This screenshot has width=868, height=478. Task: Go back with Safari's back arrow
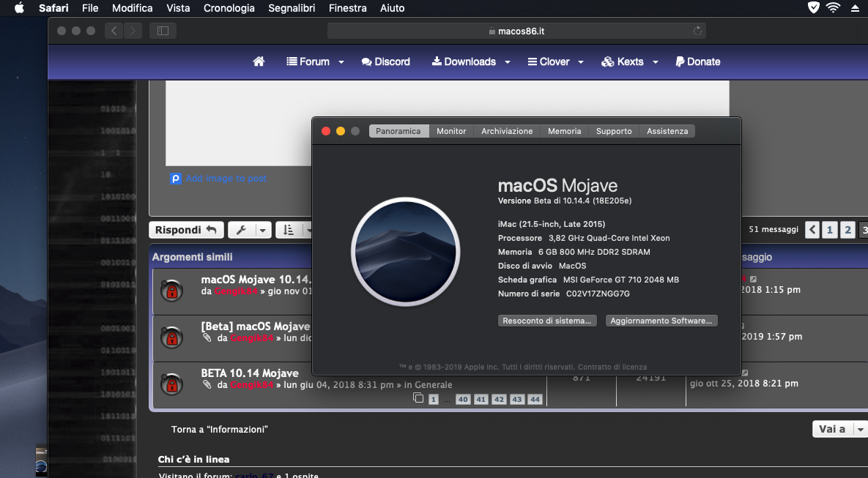[x=114, y=31]
